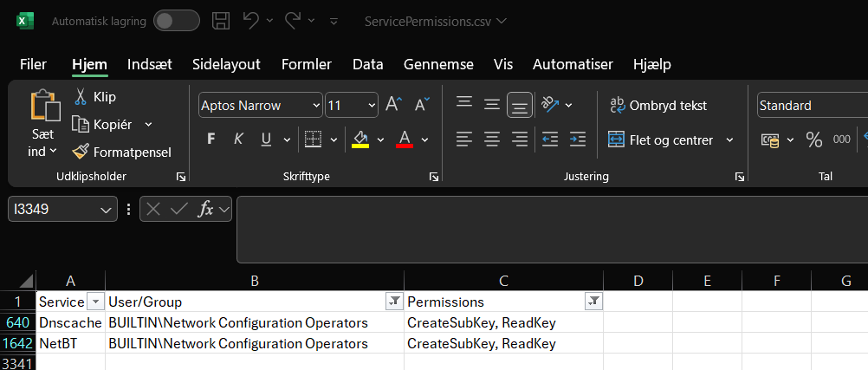This screenshot has height=370, width=868.
Task: Click the center align text icon
Action: [492, 139]
